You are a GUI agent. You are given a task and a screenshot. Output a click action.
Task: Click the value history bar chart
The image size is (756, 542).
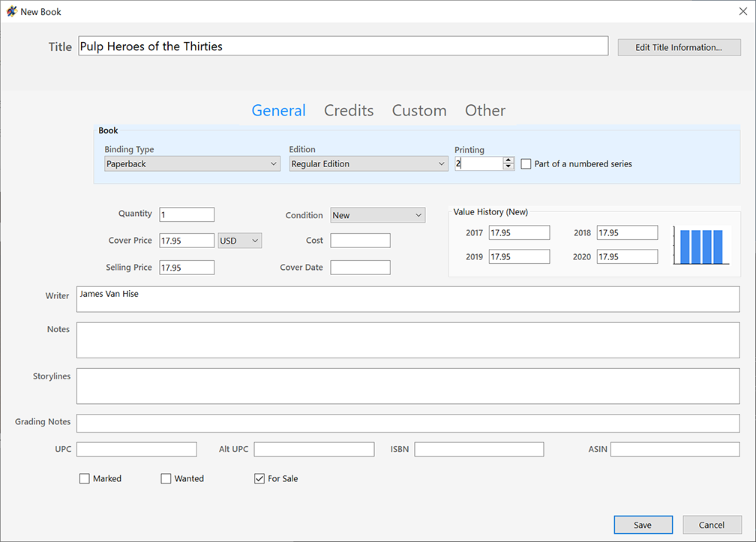pyautogui.click(x=701, y=246)
